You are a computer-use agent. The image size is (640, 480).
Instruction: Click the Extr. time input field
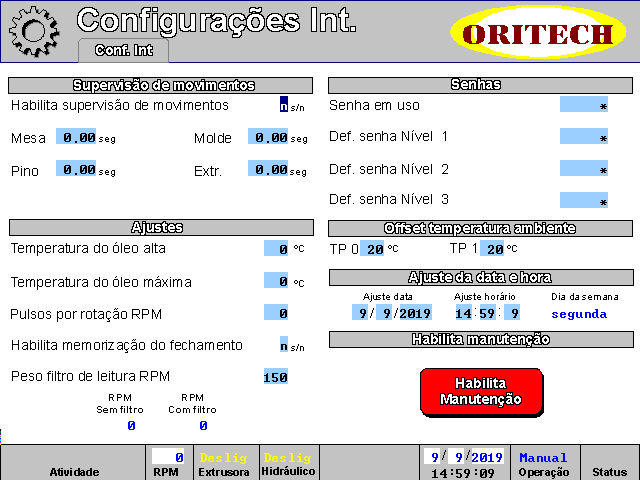(269, 171)
